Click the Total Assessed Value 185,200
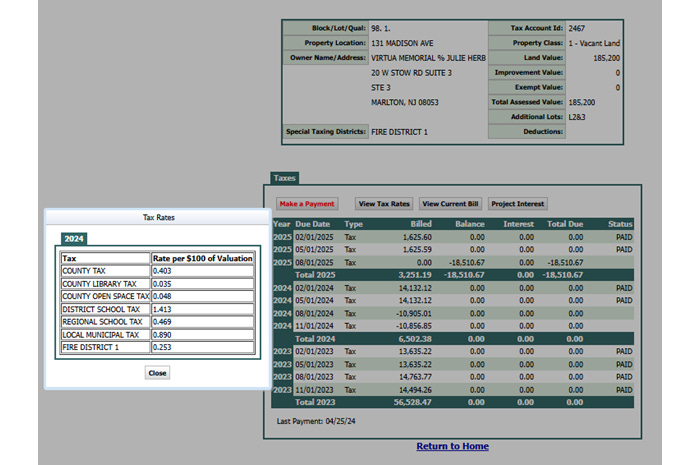700x465 pixels. pyautogui.click(x=581, y=102)
